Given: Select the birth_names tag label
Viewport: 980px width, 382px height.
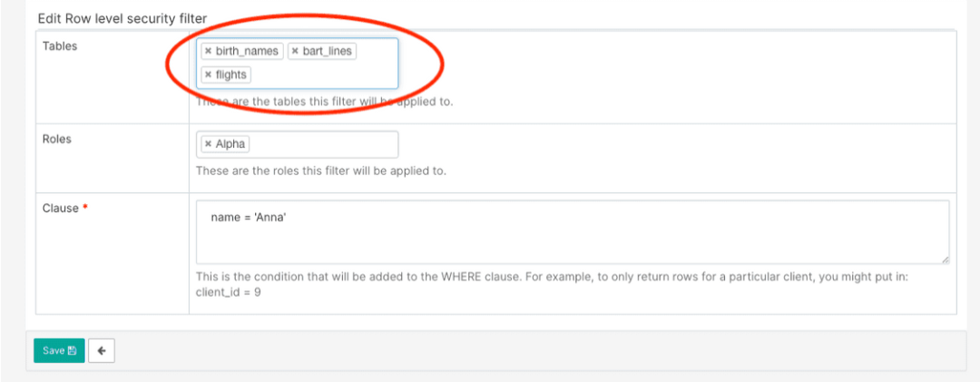Looking at the screenshot, I should pos(247,52).
